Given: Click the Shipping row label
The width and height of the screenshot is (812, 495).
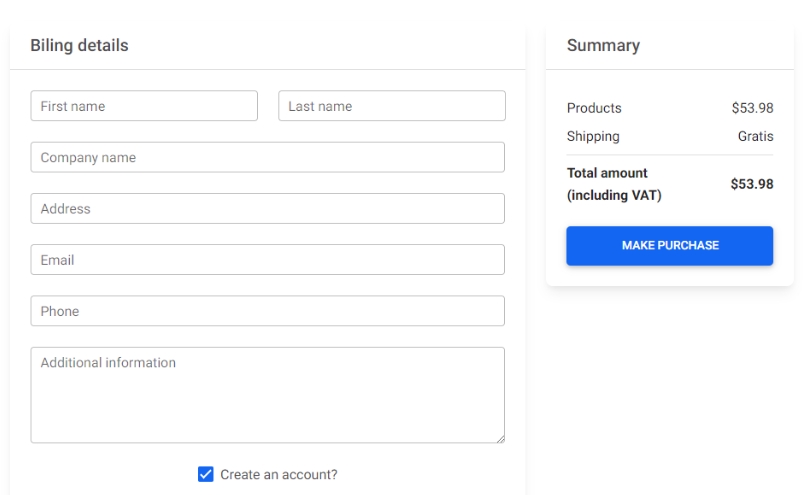Looking at the screenshot, I should (593, 136).
